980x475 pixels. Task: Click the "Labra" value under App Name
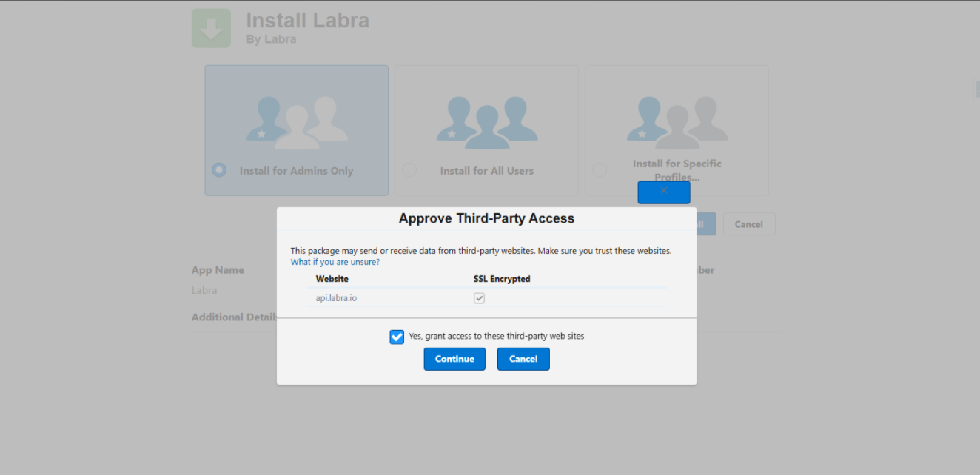click(204, 290)
